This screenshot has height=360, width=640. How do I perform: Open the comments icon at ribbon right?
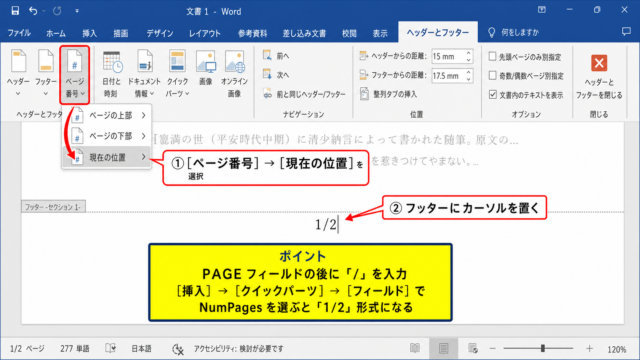click(626, 31)
